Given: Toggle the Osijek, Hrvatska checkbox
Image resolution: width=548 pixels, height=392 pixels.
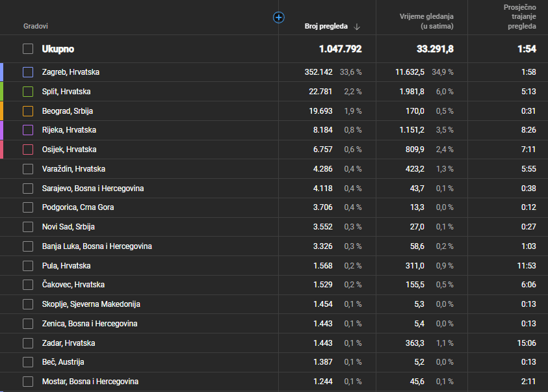Looking at the screenshot, I should [27, 150].
